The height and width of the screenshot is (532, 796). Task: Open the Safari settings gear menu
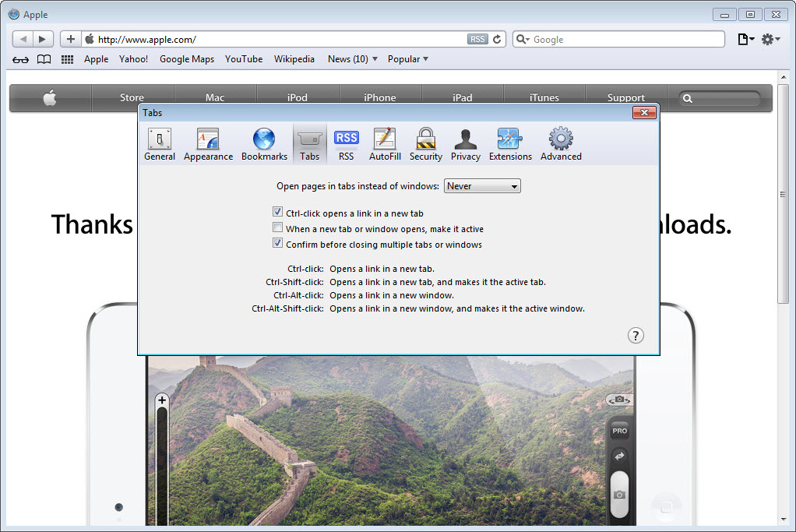click(770, 39)
